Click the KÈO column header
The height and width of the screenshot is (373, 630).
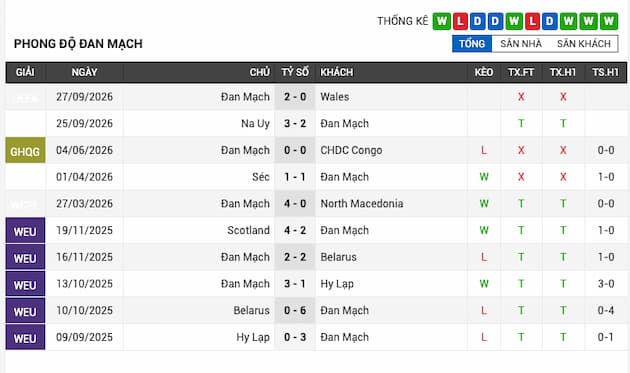click(x=484, y=72)
